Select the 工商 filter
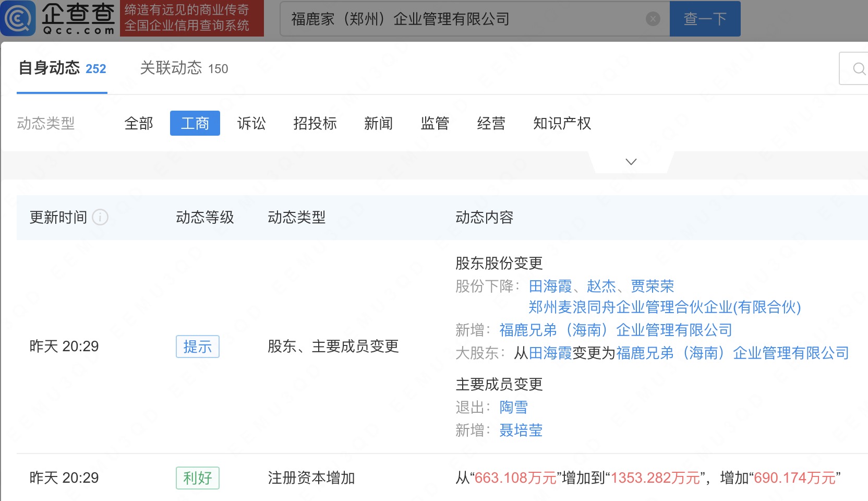This screenshot has width=868, height=501. (195, 124)
